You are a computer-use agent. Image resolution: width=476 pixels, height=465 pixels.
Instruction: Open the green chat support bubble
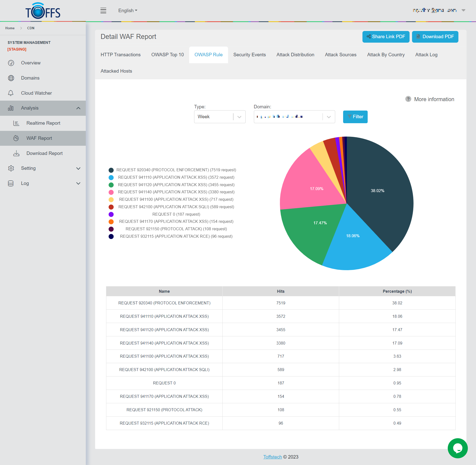point(457,448)
